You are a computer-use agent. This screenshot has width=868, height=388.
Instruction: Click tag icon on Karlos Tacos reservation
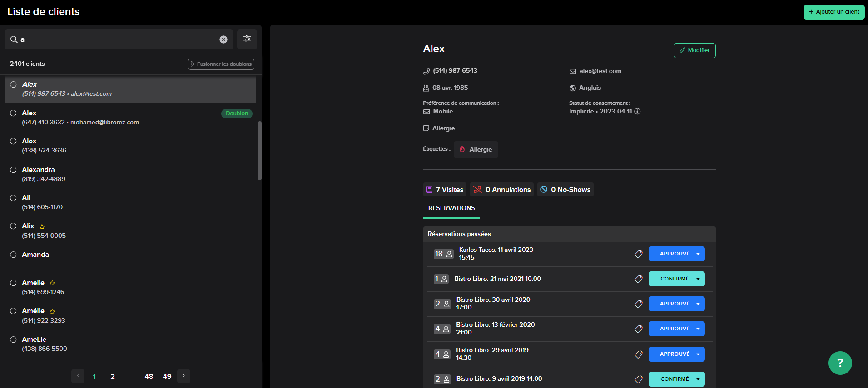pyautogui.click(x=638, y=254)
